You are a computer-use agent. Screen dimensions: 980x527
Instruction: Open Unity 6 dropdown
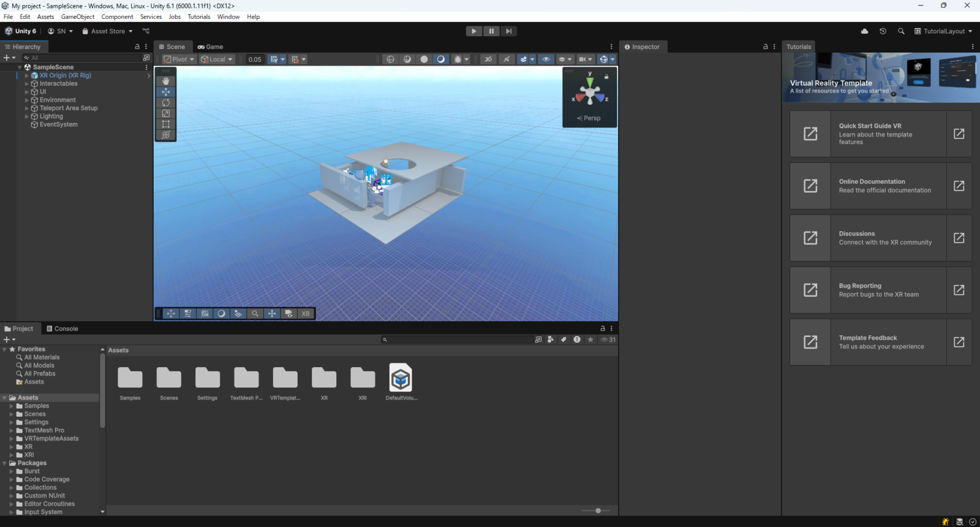pyautogui.click(x=21, y=31)
